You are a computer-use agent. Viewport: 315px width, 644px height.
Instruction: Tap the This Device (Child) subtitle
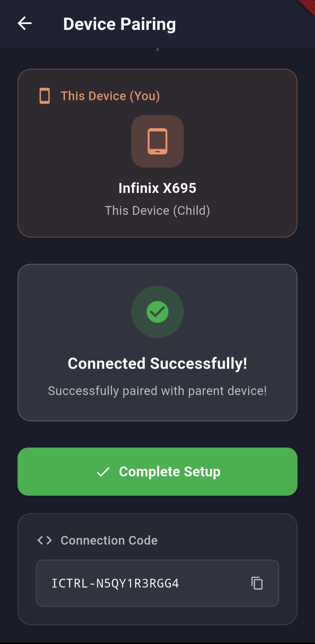[x=157, y=210]
